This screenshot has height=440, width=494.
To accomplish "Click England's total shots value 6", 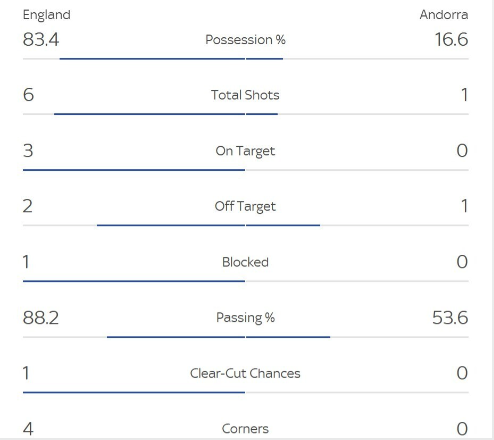I will 28,95.
